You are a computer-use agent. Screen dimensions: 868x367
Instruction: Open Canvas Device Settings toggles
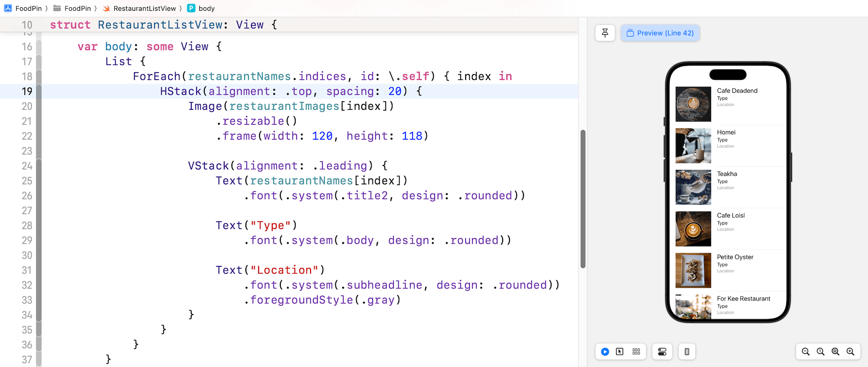[x=662, y=352]
